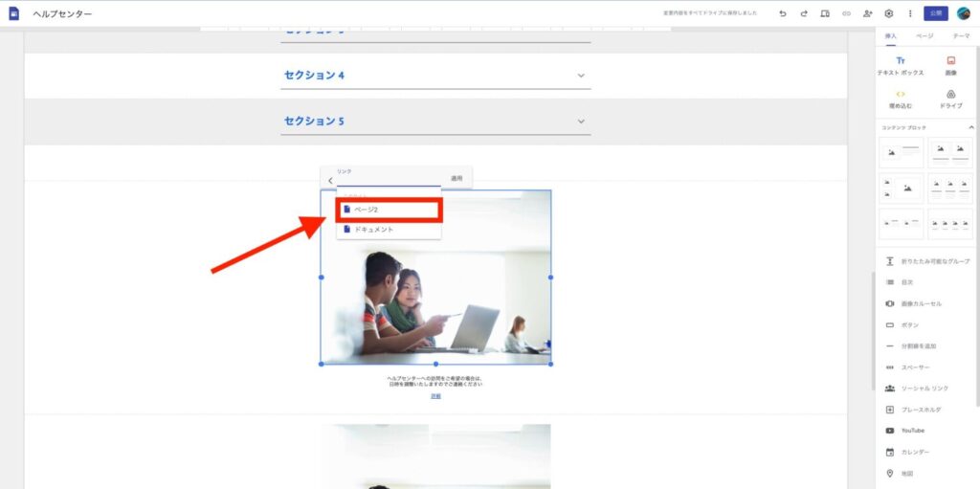The height and width of the screenshot is (489, 980).
Task: Switch to the テーマ tab
Action: click(959, 35)
